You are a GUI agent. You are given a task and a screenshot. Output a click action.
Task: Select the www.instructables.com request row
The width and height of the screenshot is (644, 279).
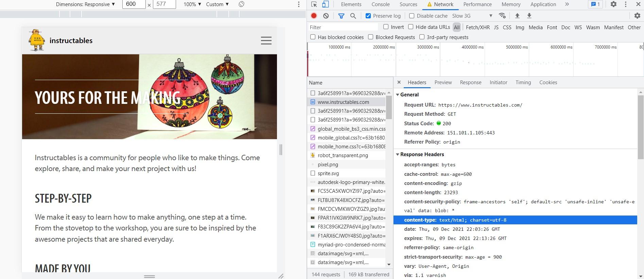click(x=346, y=102)
